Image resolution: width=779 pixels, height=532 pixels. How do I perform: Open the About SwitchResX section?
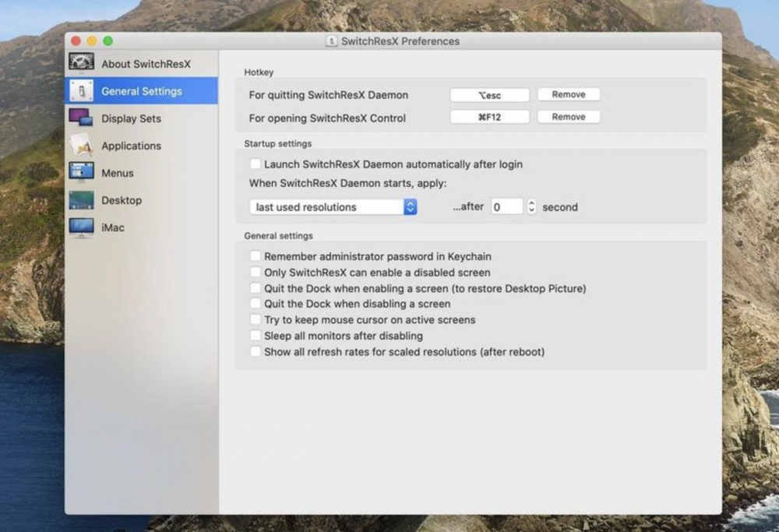tap(141, 64)
